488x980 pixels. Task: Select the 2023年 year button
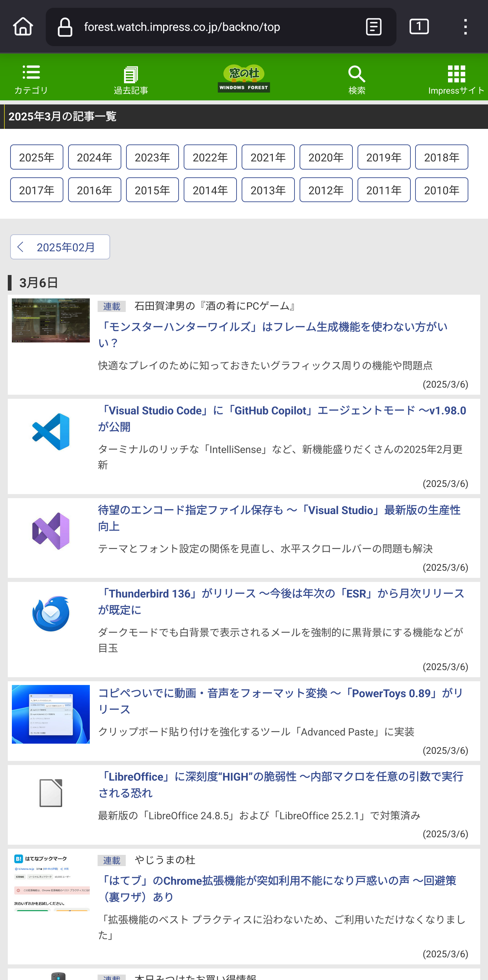point(152,157)
